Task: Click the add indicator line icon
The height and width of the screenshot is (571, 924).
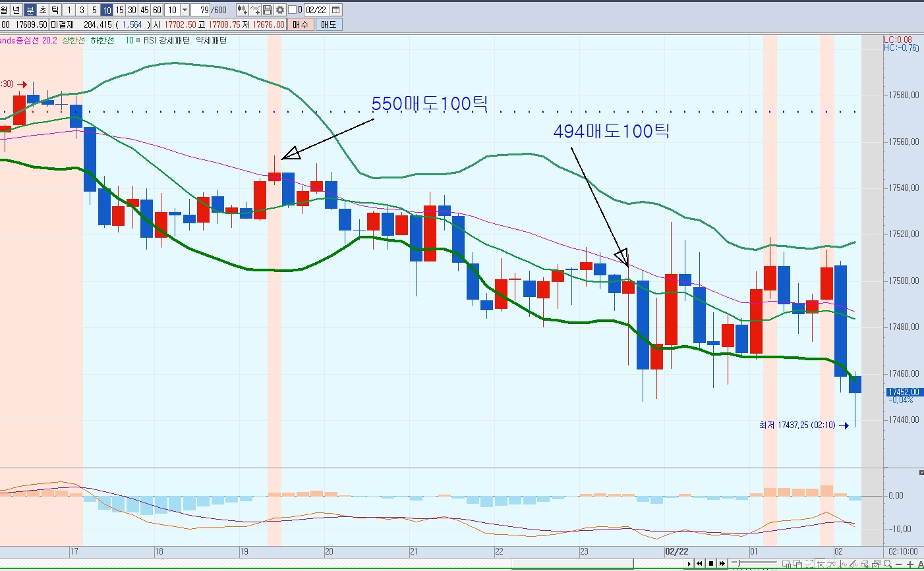Action: coord(255,10)
